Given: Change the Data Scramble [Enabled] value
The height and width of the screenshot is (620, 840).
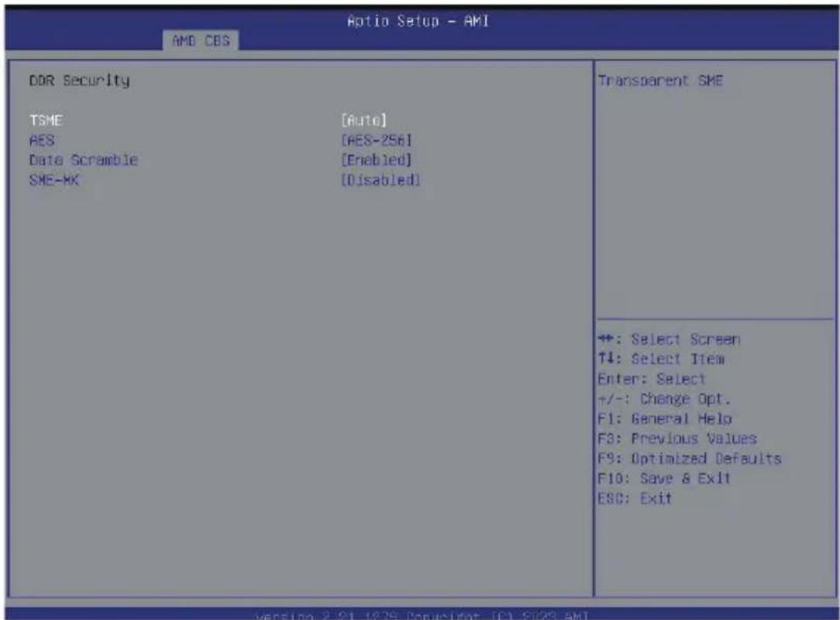Looking at the screenshot, I should 377,160.
